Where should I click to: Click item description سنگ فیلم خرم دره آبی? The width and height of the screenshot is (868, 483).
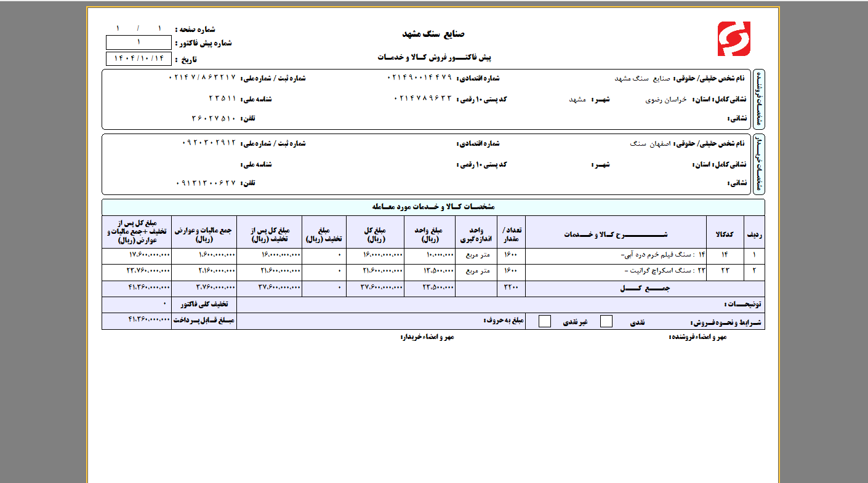click(658, 253)
